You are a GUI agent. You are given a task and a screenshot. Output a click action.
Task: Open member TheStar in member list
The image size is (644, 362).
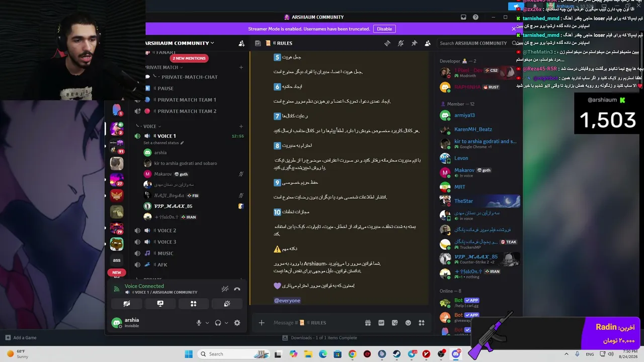[x=479, y=201]
